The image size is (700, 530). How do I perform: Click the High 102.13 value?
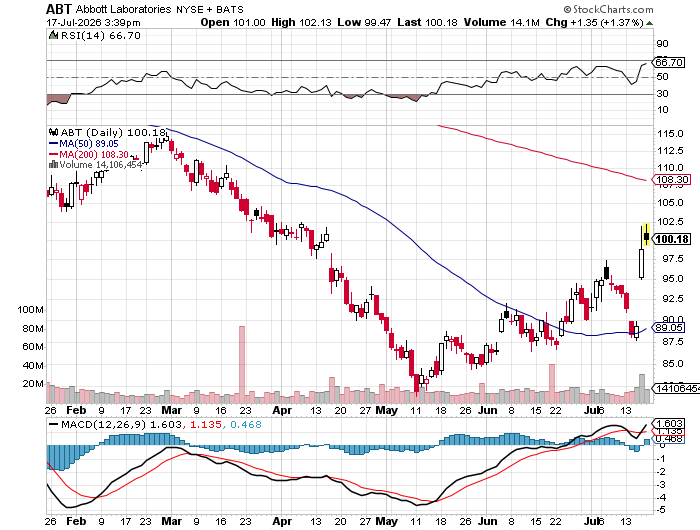click(x=301, y=22)
